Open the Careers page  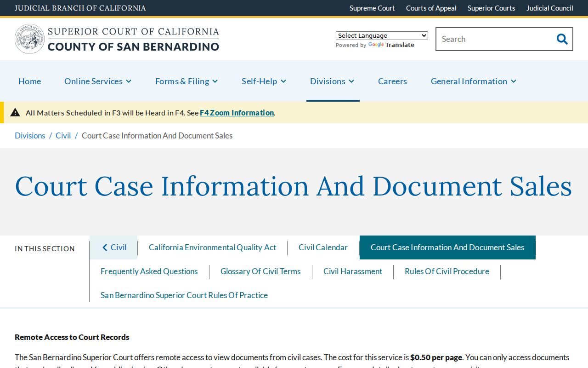(x=392, y=81)
